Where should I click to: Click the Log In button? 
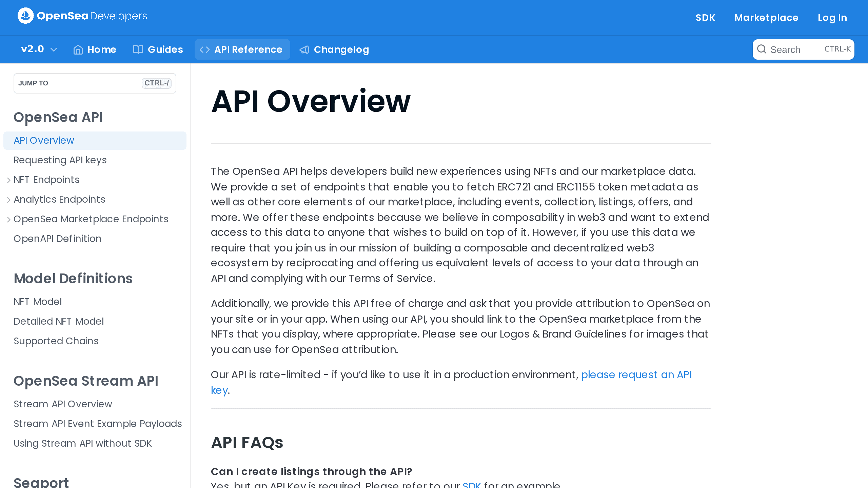pyautogui.click(x=833, y=17)
